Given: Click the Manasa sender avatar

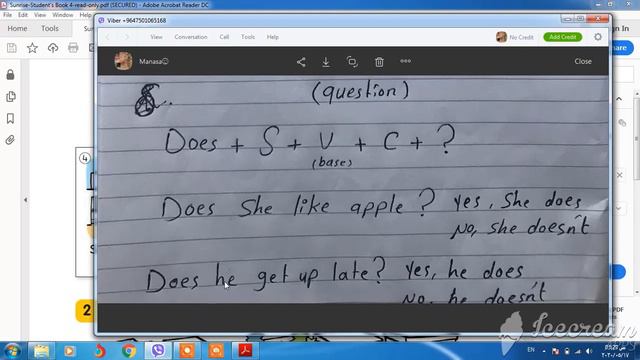Looking at the screenshot, I should [123, 61].
